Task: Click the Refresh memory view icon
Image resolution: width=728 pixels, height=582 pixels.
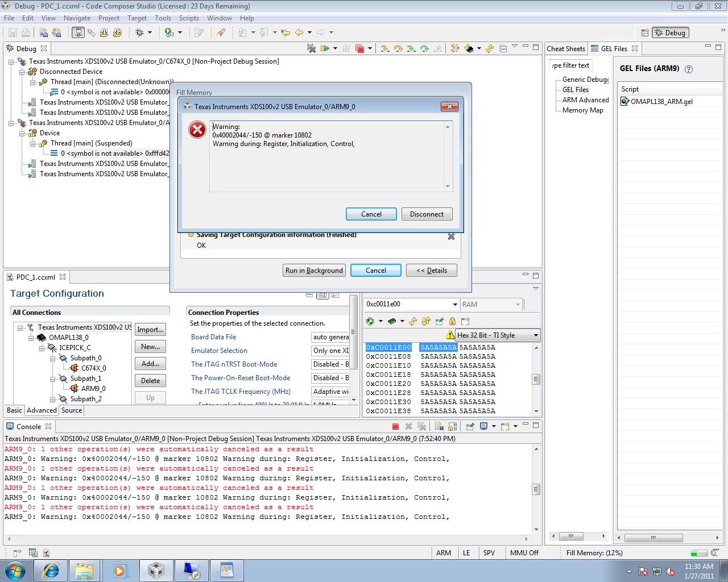Action: pyautogui.click(x=412, y=321)
